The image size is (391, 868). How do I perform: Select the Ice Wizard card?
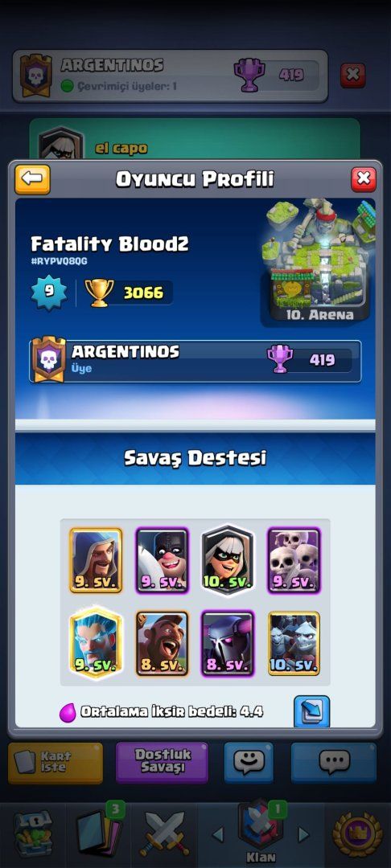(96, 642)
